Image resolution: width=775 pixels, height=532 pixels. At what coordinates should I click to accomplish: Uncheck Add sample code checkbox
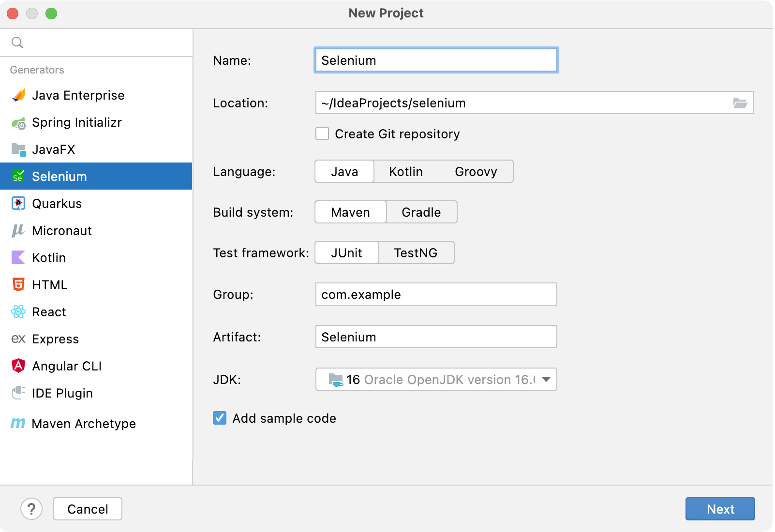220,418
